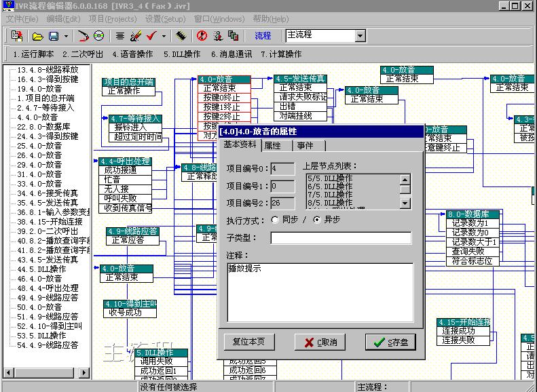537x392 pixels.
Task: Click the red checkmark toolbar icon
Action: click(x=151, y=35)
